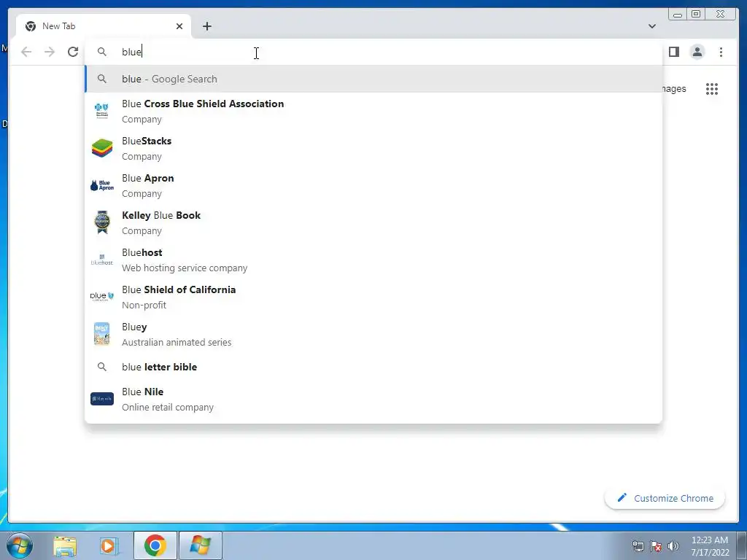Select 'blue - Google Search' suggestion

(373, 79)
